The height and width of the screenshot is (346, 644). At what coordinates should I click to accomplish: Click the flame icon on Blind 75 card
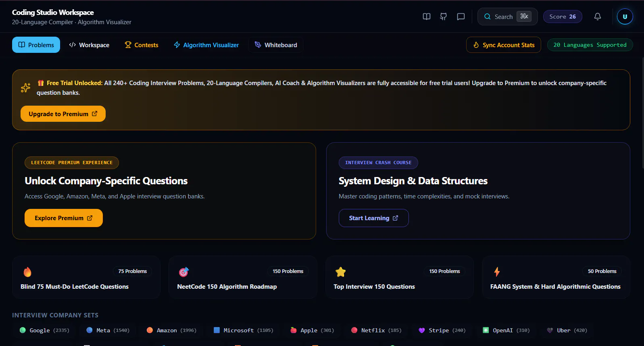(x=27, y=272)
